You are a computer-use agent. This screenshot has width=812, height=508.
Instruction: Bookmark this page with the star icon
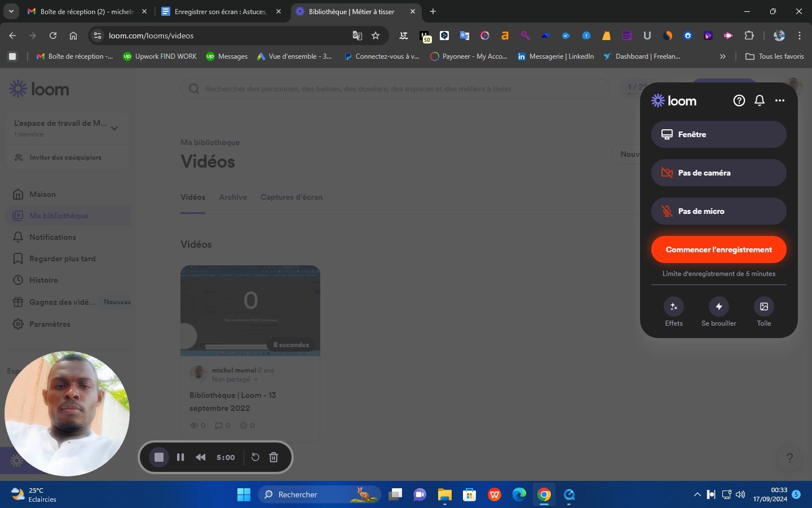click(376, 36)
